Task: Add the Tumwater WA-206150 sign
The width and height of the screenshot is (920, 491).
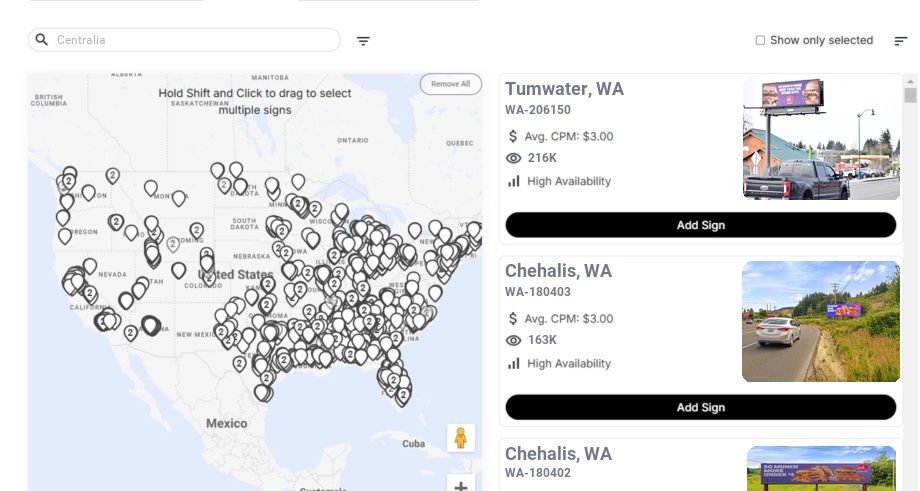Action: [x=700, y=225]
